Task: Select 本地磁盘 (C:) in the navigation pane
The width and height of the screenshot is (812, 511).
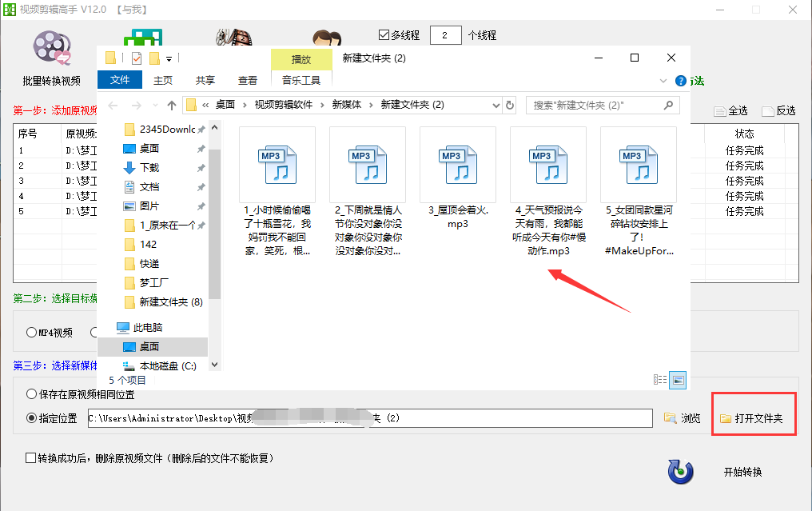Action: [x=168, y=366]
